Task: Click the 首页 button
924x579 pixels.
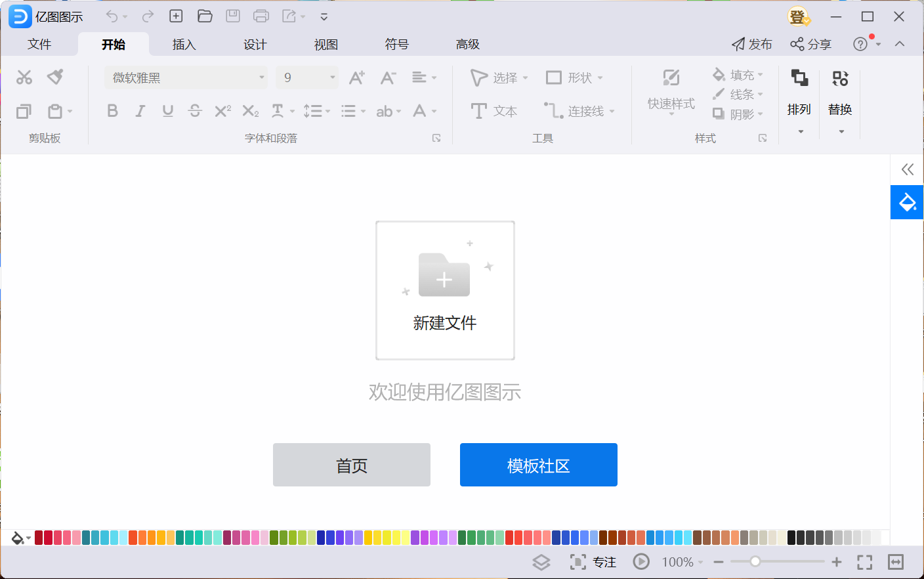Action: [352, 465]
